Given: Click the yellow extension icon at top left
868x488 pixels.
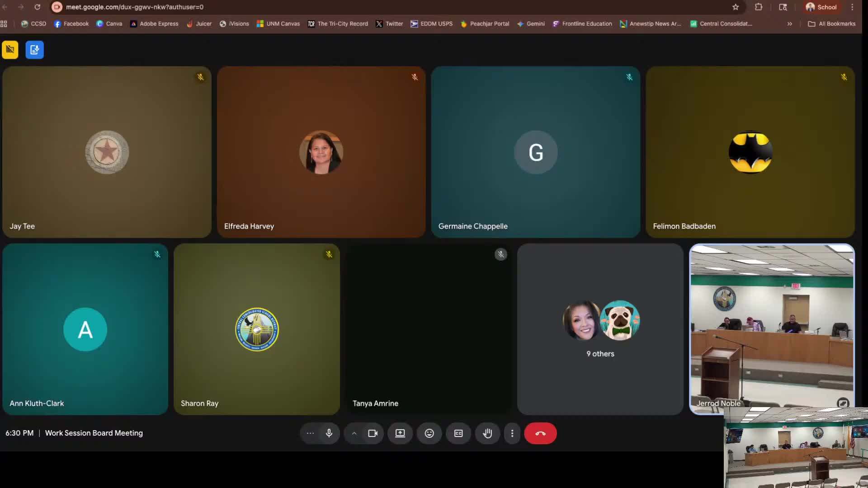Looking at the screenshot, I should [10, 50].
